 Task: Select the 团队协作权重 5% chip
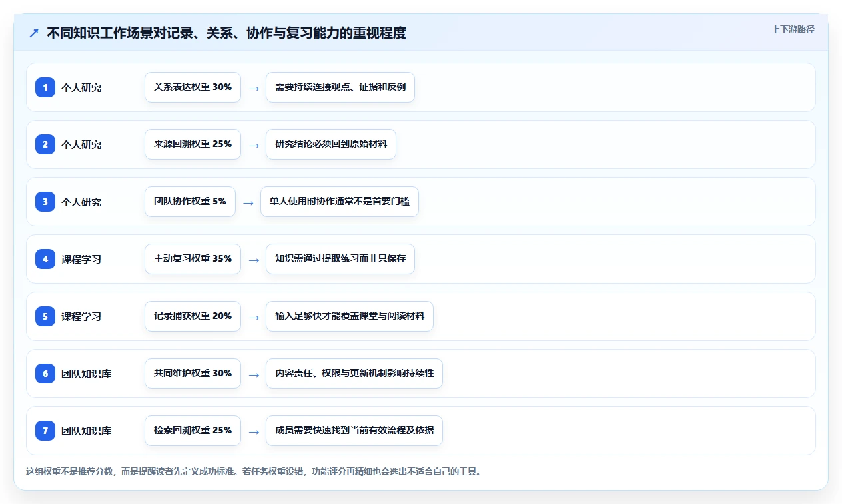coord(190,202)
